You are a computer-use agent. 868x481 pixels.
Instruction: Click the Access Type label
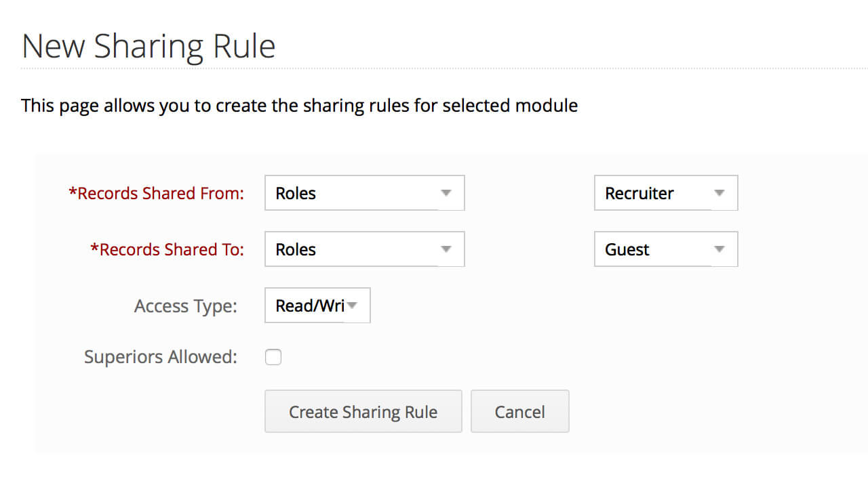186,306
